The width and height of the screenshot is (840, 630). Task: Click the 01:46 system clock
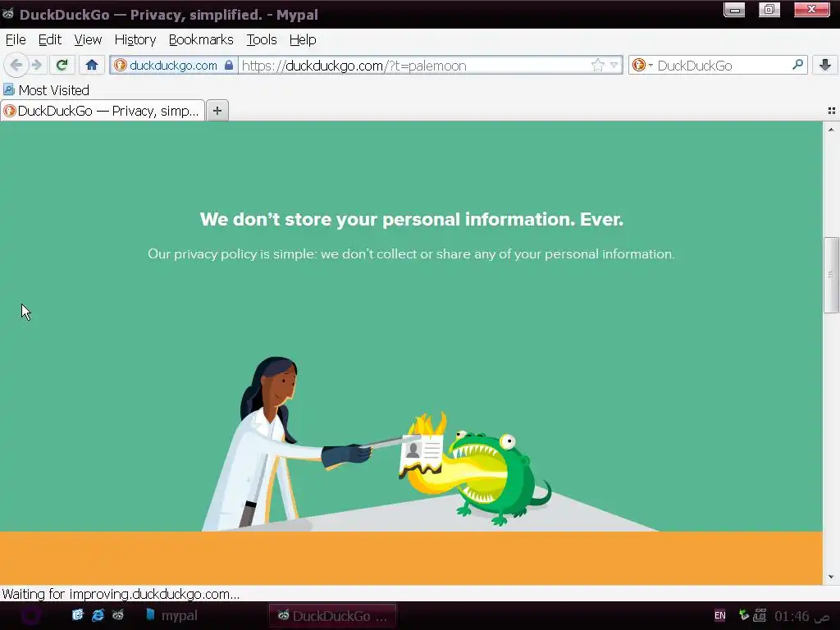coord(801,616)
